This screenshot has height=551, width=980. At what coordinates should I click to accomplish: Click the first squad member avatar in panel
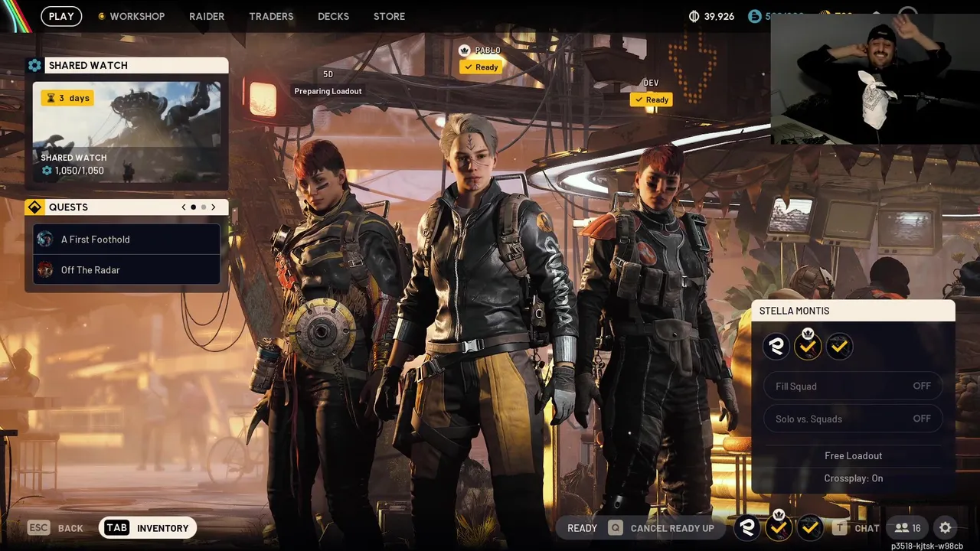point(776,347)
